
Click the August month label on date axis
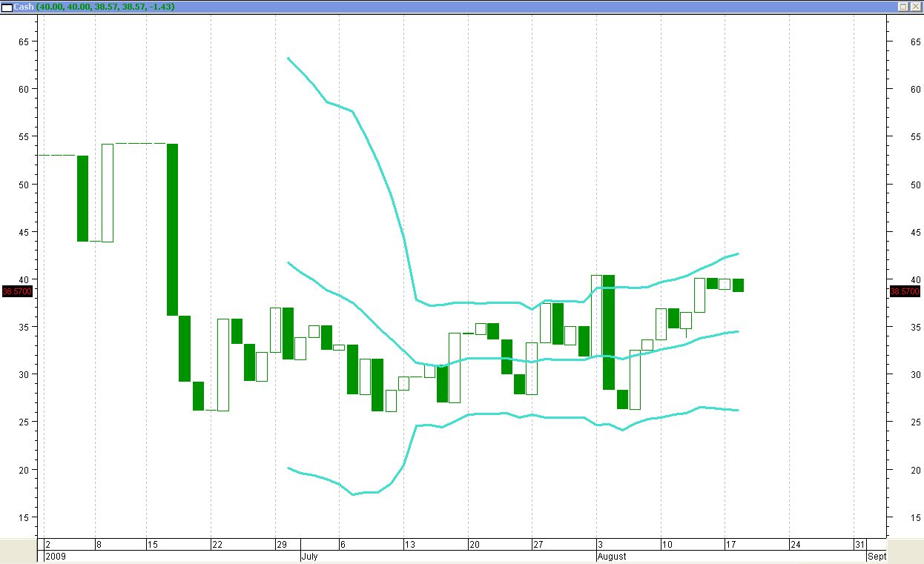[612, 556]
